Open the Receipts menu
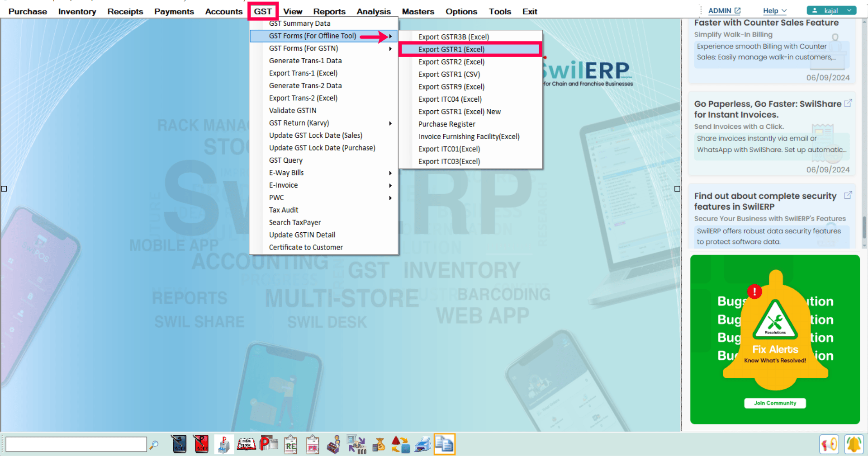Screen dimensions: 868x456 [125, 11]
